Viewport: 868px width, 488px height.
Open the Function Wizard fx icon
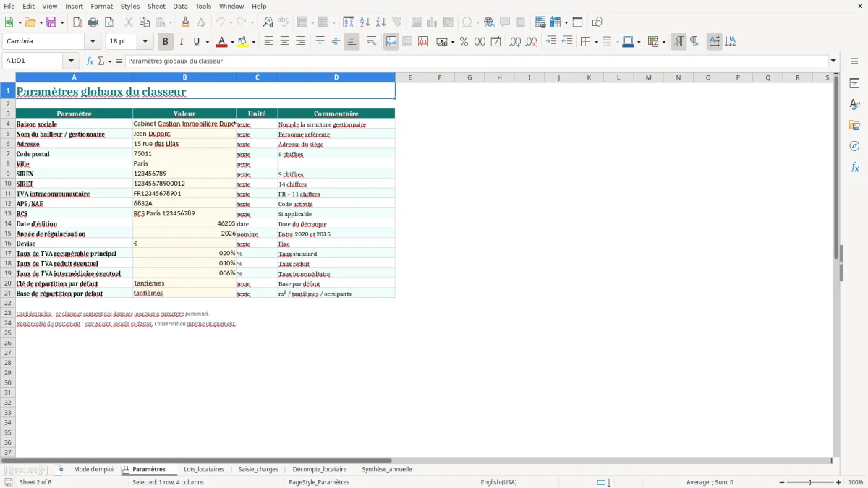[90, 61]
